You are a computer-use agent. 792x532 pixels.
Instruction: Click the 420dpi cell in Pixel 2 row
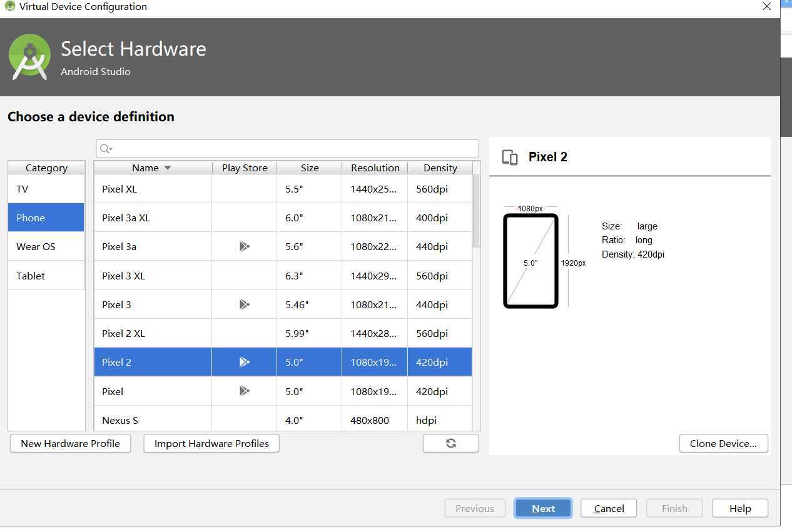click(x=440, y=362)
